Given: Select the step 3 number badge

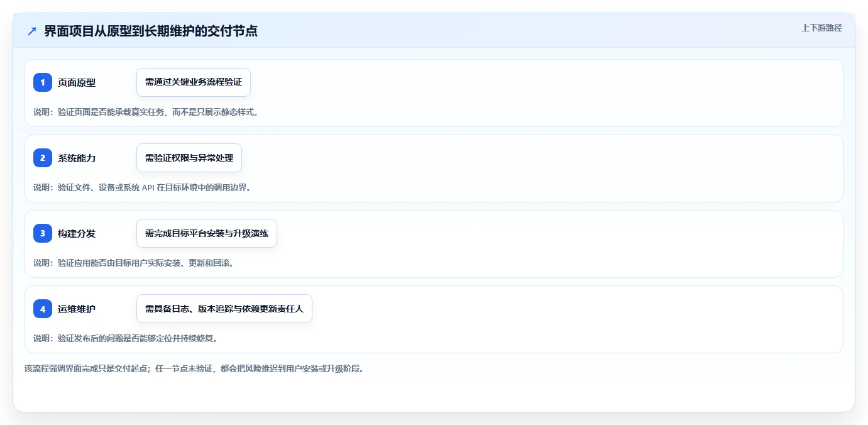Looking at the screenshot, I should (x=43, y=233).
